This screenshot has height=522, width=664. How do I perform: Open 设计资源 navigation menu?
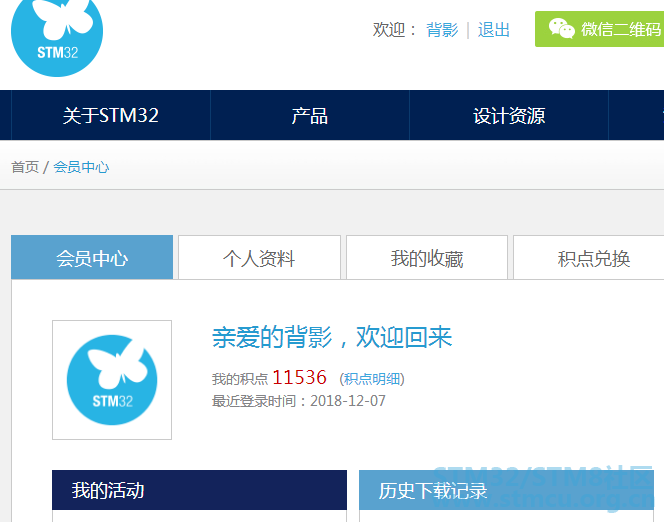tap(509, 115)
